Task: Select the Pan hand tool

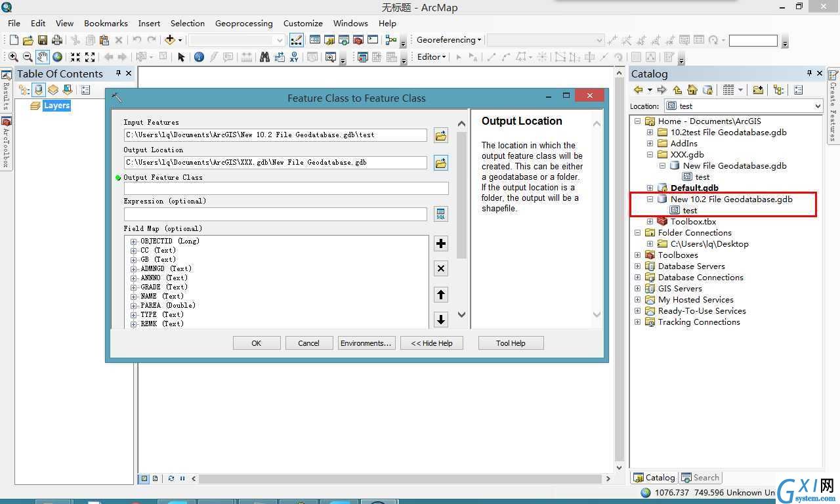Action: [42, 57]
